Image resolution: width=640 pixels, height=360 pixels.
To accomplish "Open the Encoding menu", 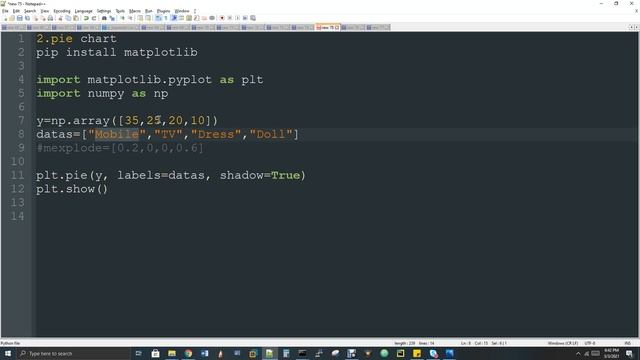I will 62,11.
